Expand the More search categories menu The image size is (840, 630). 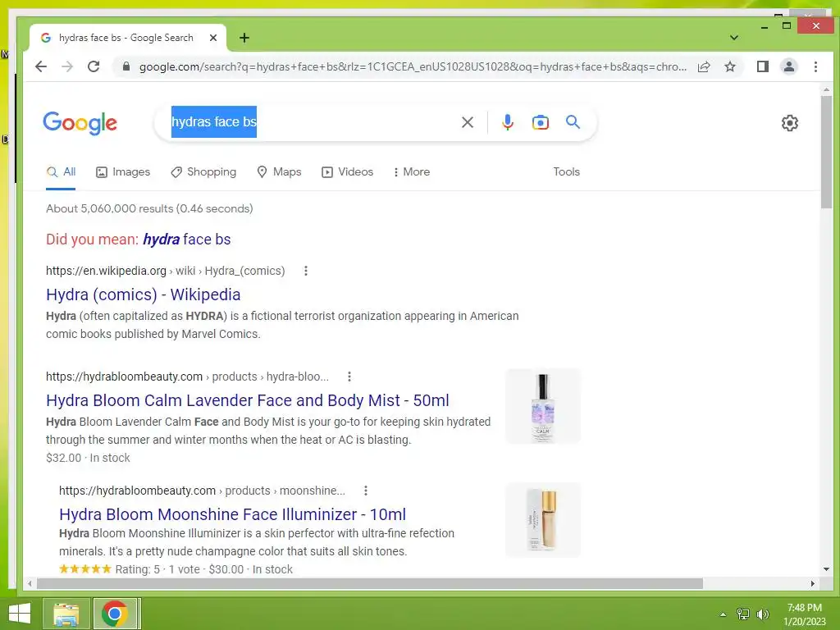coord(411,172)
